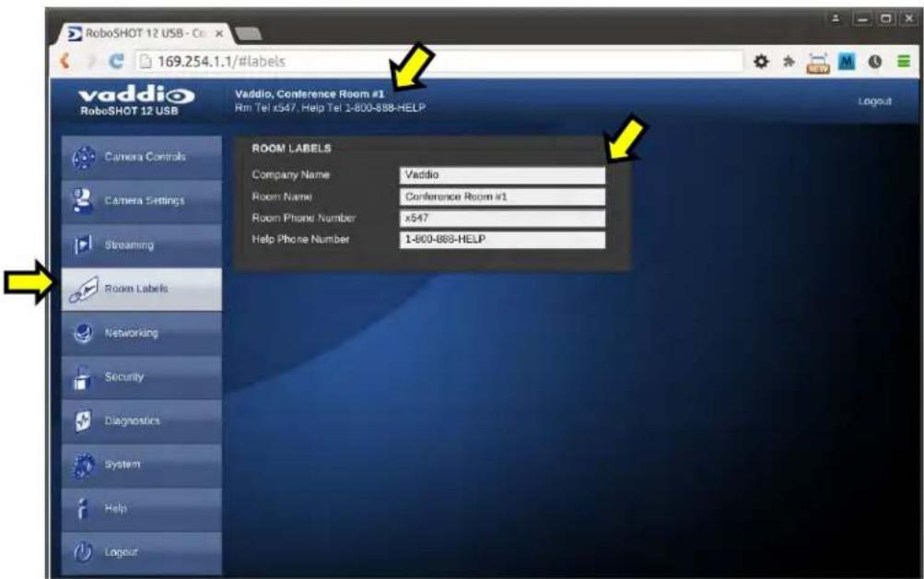This screenshot has width=924, height=579.
Task: Open the Networking page
Action: tap(142, 333)
